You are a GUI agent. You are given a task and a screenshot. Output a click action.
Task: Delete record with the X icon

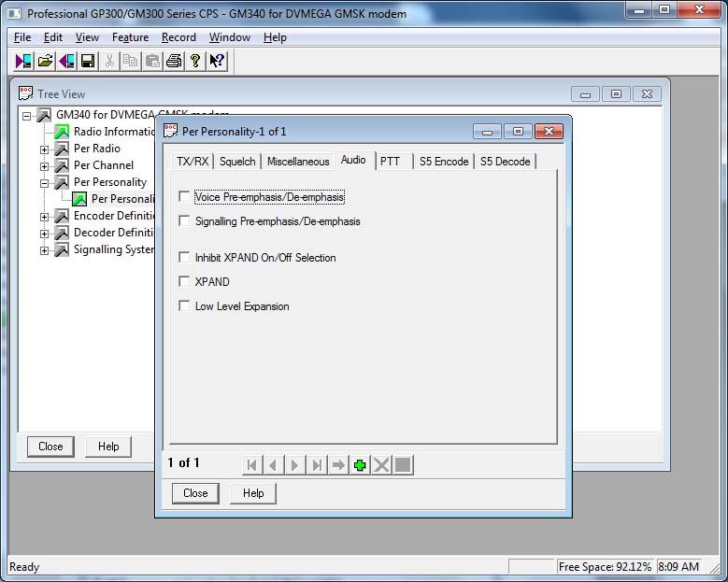pos(381,464)
